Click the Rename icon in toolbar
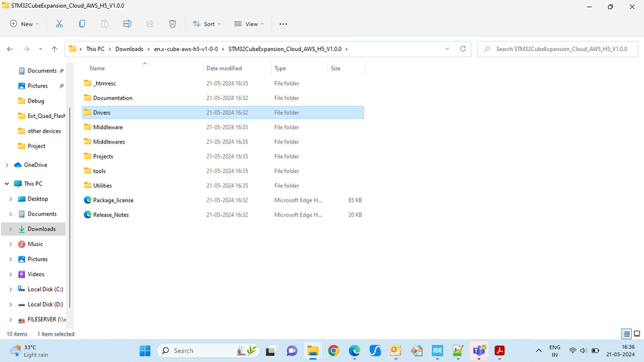The image size is (644, 362). 127,24
